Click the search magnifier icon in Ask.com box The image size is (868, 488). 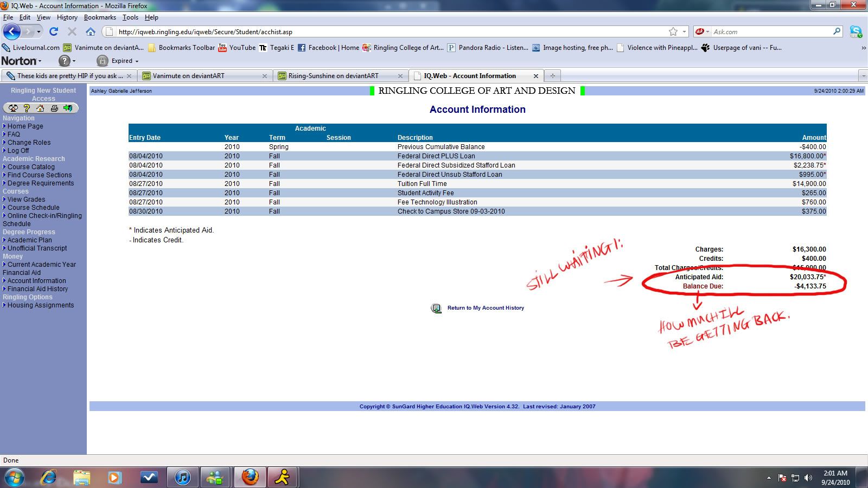tap(837, 31)
